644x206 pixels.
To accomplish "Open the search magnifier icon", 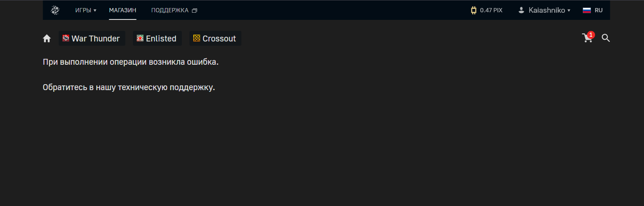I will click(606, 38).
